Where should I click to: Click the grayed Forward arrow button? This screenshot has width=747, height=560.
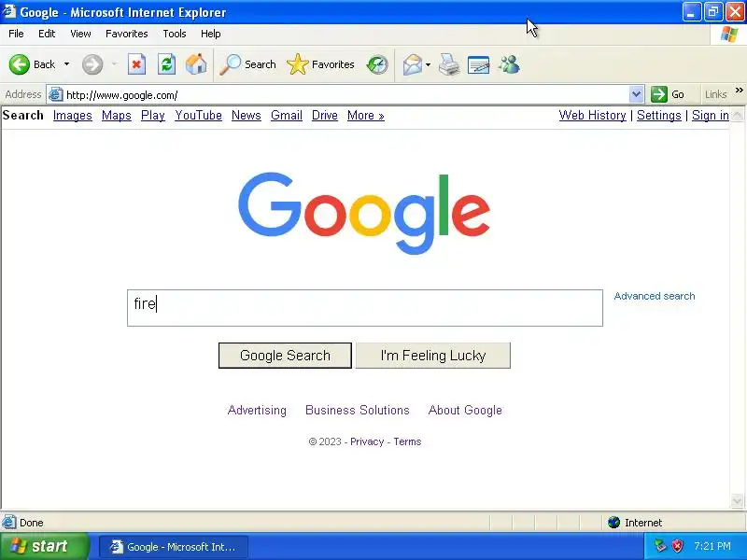click(92, 64)
